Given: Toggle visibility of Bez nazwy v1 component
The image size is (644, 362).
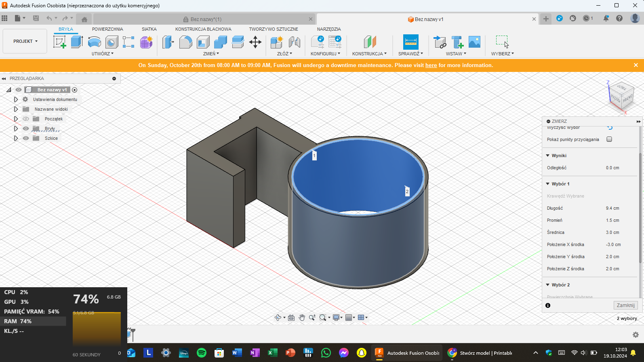Looking at the screenshot, I should 19,90.
